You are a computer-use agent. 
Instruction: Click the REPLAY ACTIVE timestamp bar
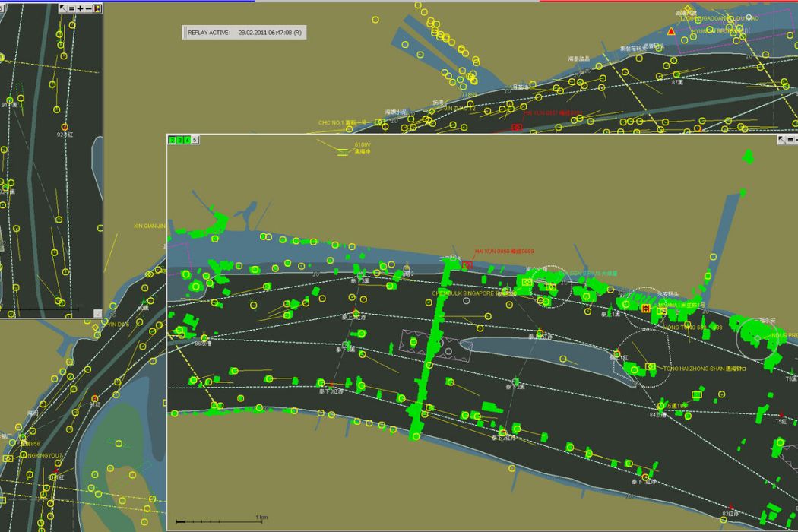(244, 33)
